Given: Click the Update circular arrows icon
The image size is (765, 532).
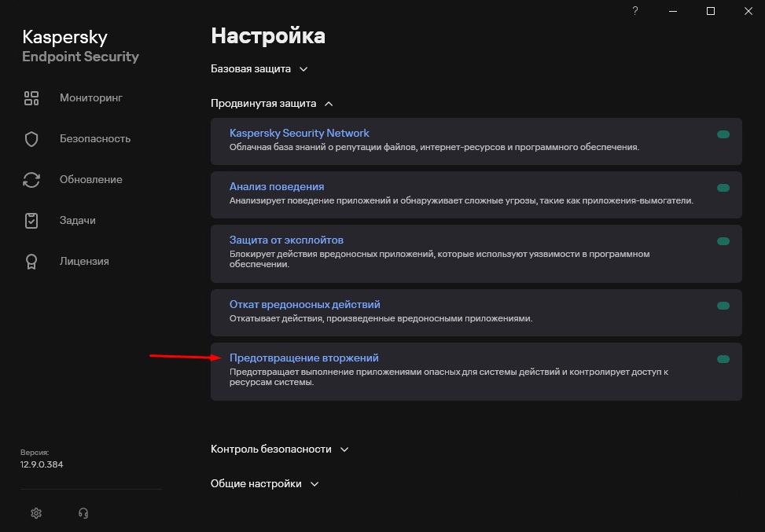Looking at the screenshot, I should pos(31,180).
